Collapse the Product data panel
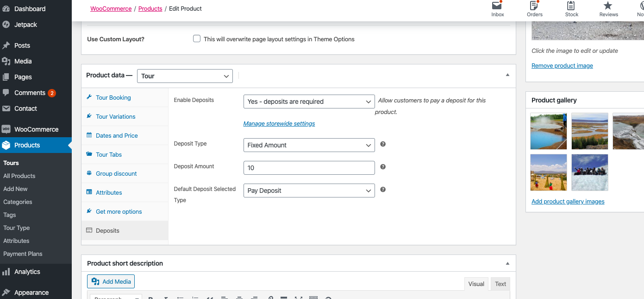Screen dimensions: 644x299 click(507, 75)
